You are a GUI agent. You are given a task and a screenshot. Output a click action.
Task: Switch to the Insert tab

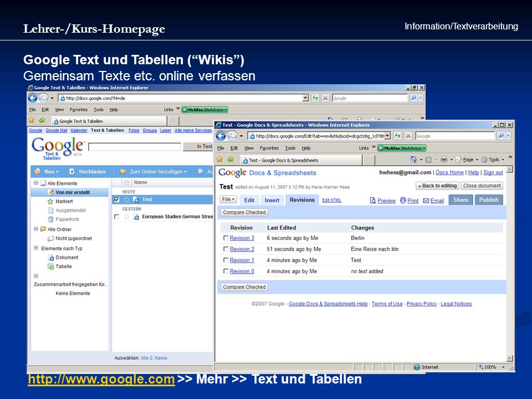[272, 200]
